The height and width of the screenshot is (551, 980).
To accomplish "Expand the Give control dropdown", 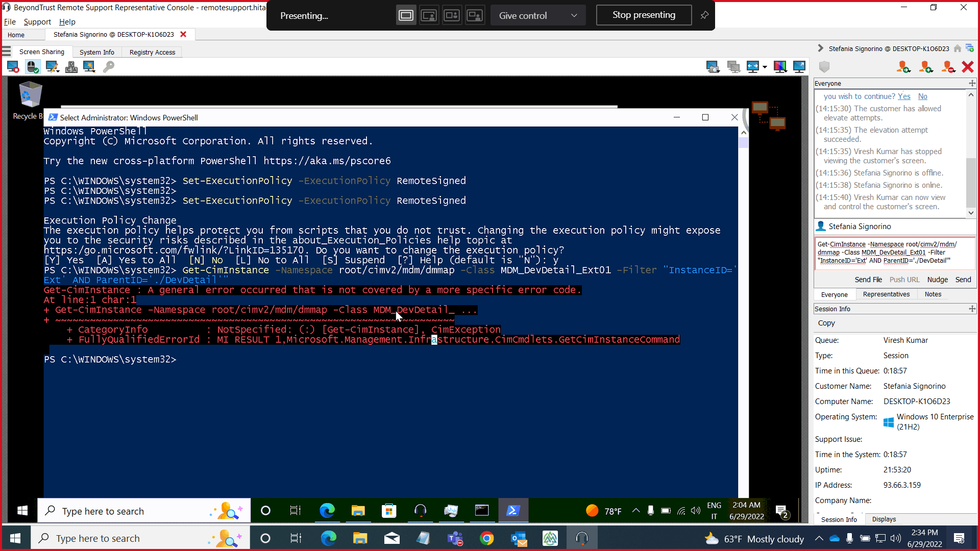I will (537, 15).
